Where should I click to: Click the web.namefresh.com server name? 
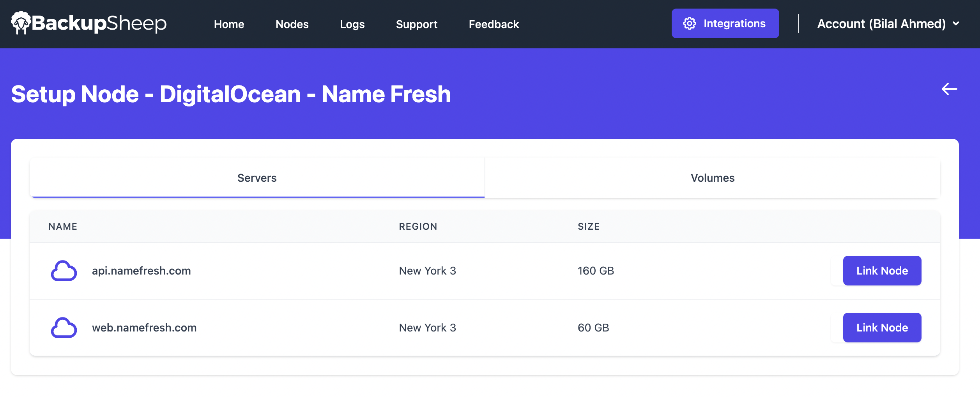click(144, 328)
